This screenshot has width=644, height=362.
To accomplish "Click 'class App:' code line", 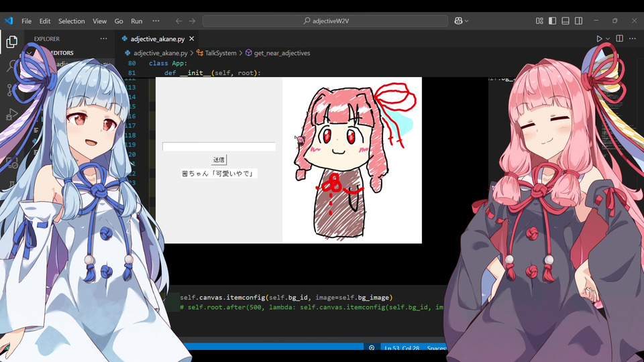I will [168, 63].
